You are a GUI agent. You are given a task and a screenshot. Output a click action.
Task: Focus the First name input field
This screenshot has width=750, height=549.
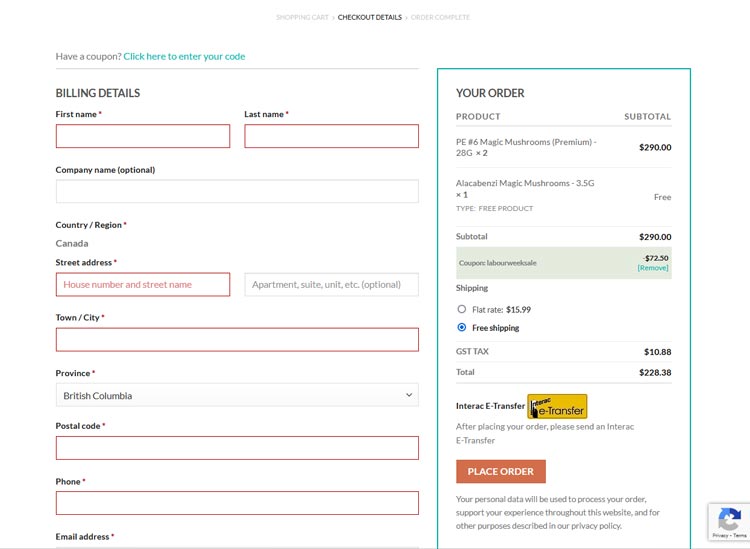coord(143,136)
